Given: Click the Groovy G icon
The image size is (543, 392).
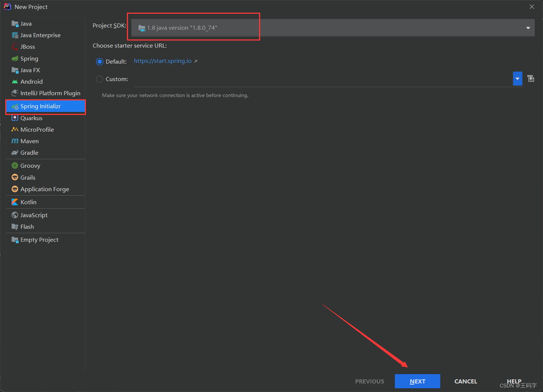Looking at the screenshot, I should pyautogui.click(x=15, y=166).
